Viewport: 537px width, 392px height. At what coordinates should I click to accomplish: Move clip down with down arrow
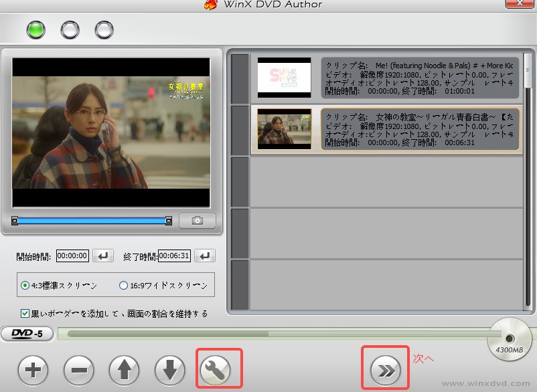[x=169, y=370]
